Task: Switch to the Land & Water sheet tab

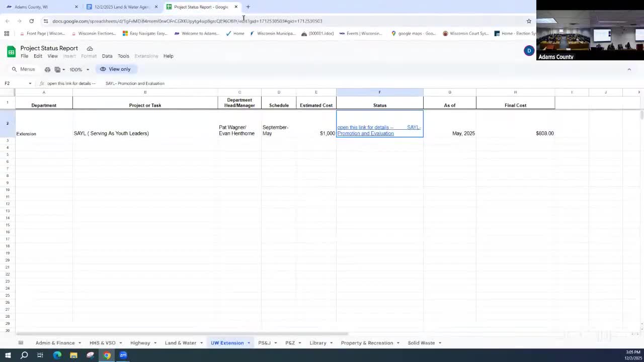Action: point(180,343)
